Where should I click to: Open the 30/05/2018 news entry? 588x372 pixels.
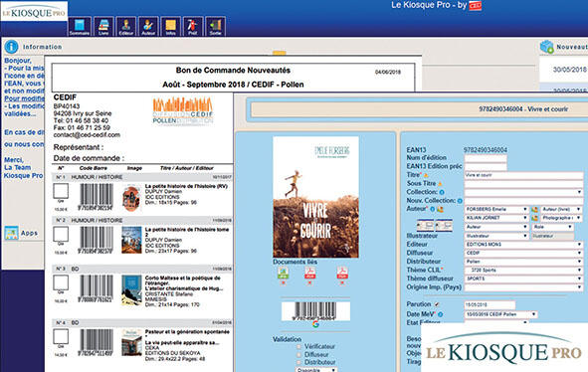[569, 70]
